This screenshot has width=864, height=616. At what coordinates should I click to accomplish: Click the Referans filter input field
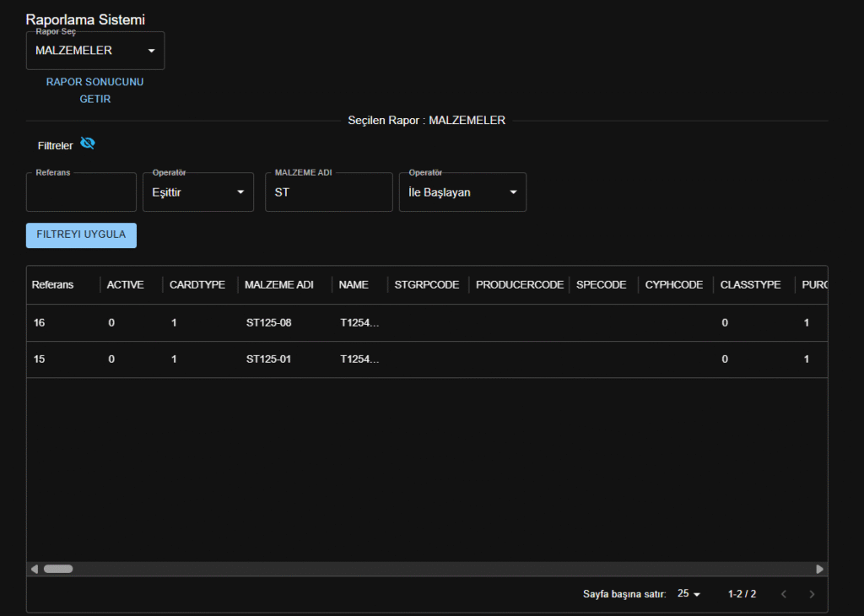coord(81,192)
